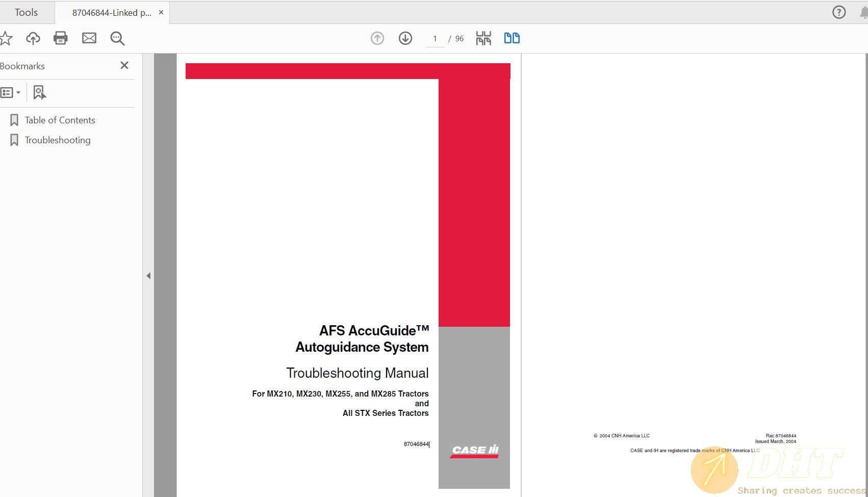Switch to the 87046844-Linked document tab
868x497 pixels.
[107, 12]
